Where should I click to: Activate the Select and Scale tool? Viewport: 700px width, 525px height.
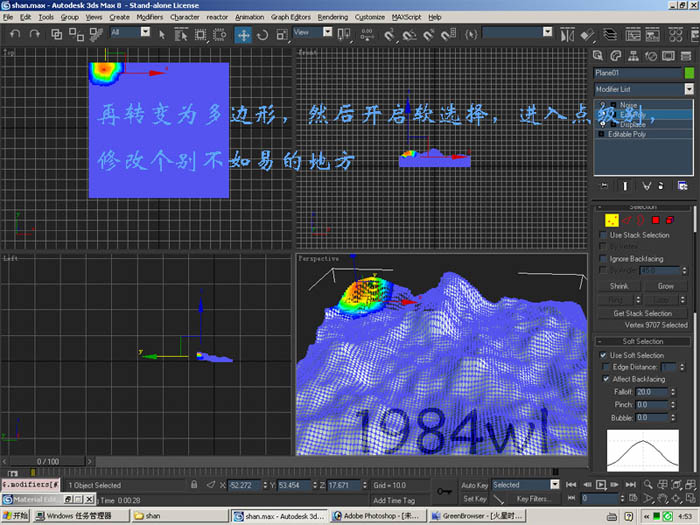pos(282,34)
